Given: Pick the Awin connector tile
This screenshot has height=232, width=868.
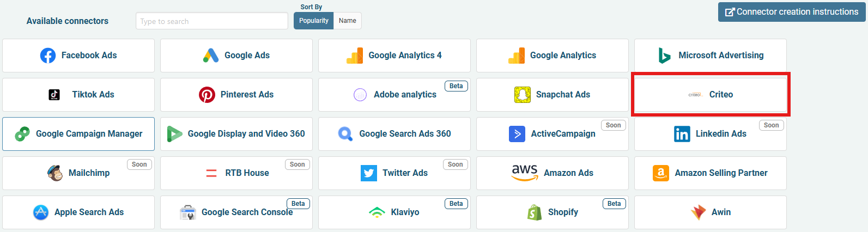Looking at the screenshot, I should [x=711, y=212].
